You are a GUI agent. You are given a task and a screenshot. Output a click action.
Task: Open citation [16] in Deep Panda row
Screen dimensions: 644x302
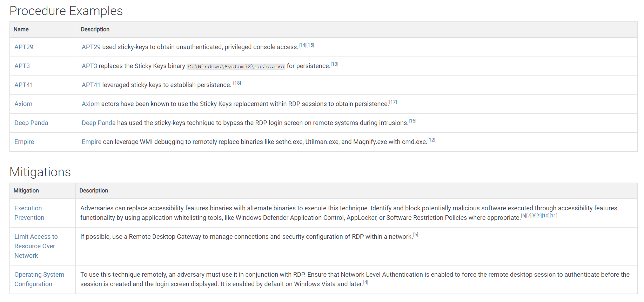coord(412,121)
